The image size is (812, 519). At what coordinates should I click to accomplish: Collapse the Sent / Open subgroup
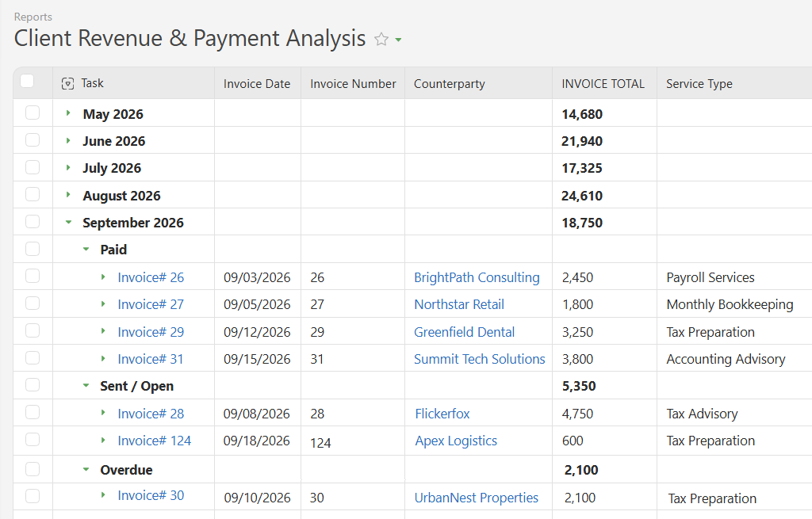tap(86, 386)
